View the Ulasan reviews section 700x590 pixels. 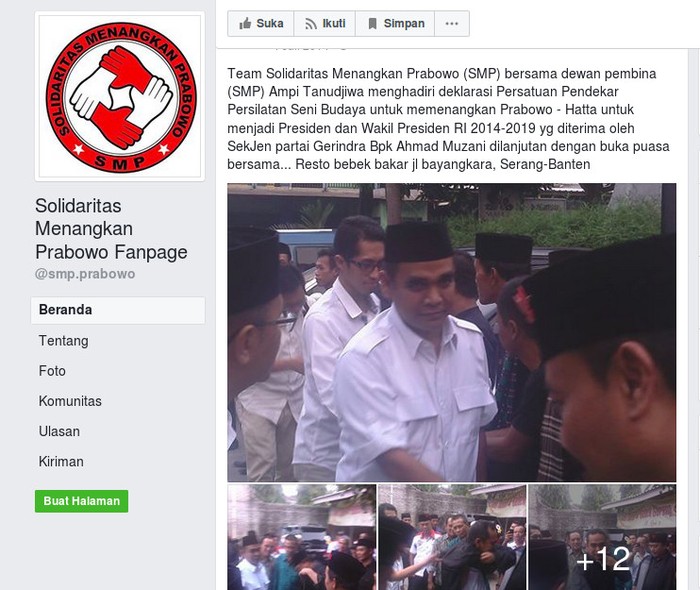(59, 432)
